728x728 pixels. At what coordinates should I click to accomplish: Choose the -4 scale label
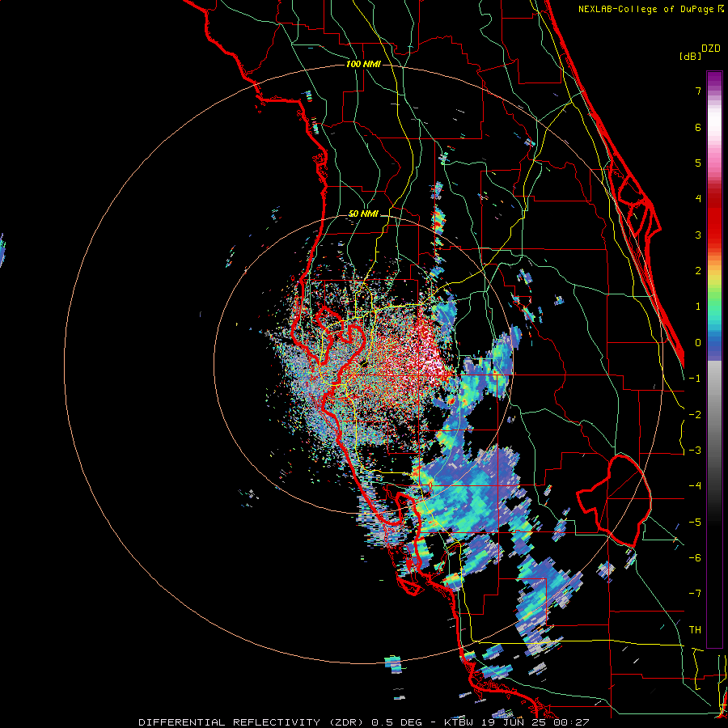695,486
